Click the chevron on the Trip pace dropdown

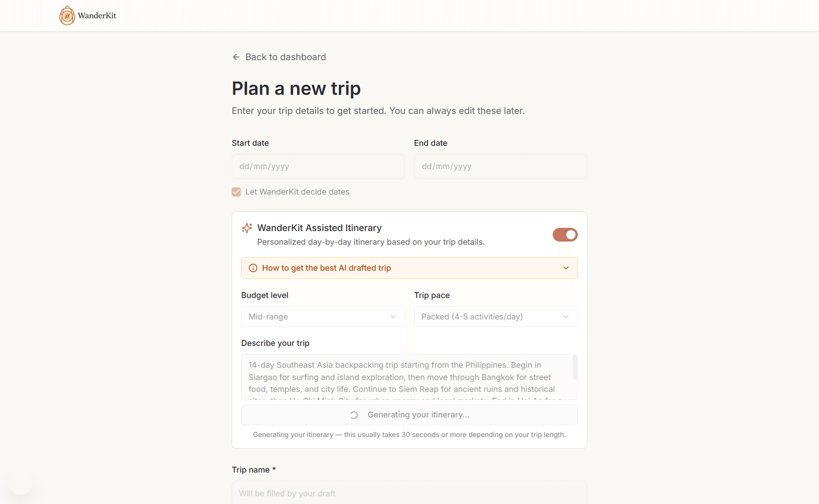(x=566, y=317)
